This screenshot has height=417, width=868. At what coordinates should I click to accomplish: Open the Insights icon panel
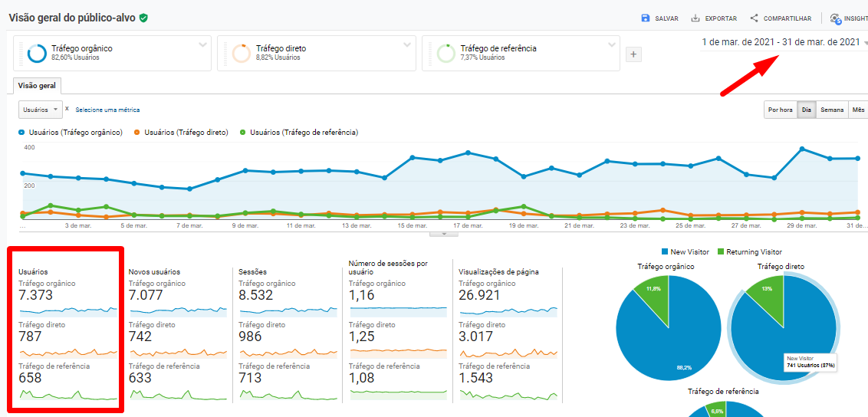point(835,18)
